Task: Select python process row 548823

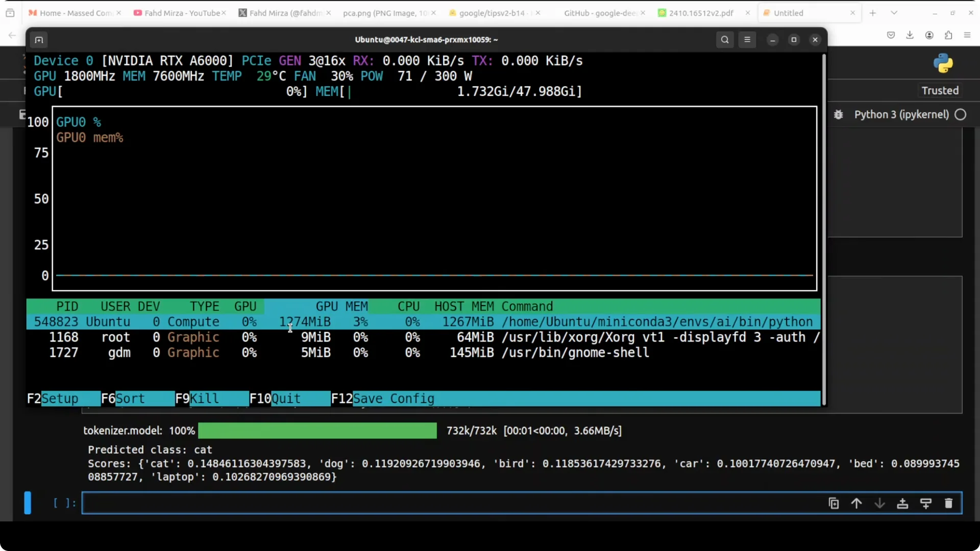Action: 423,322
